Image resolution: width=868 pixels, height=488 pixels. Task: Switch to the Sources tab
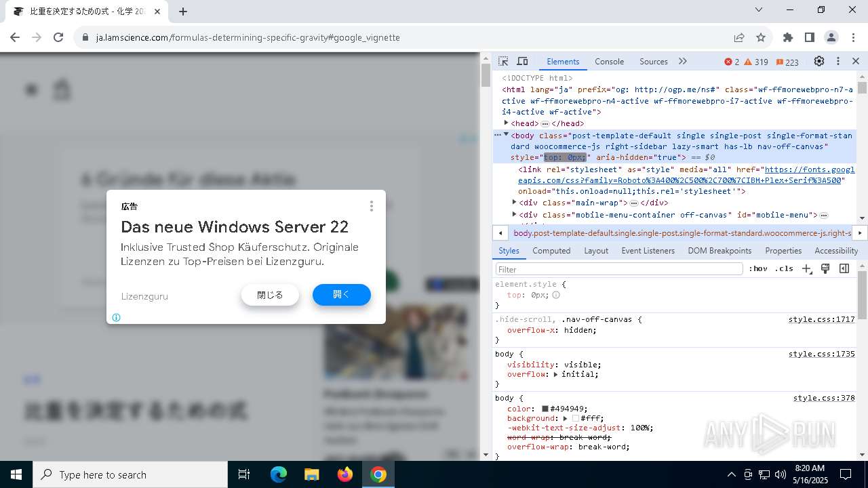tap(654, 61)
